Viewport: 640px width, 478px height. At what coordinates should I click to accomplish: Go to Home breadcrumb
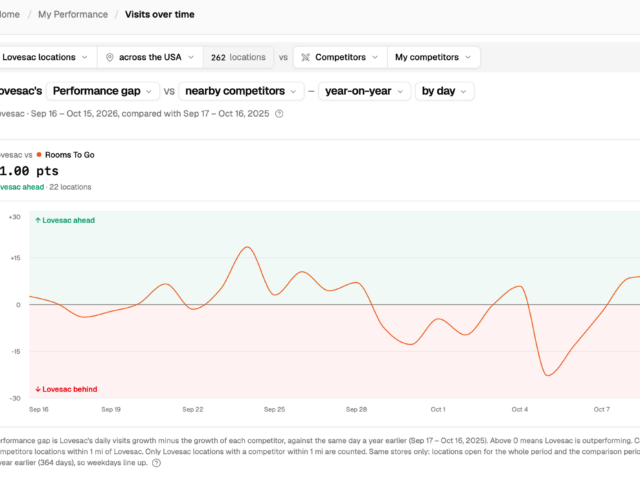point(9,14)
